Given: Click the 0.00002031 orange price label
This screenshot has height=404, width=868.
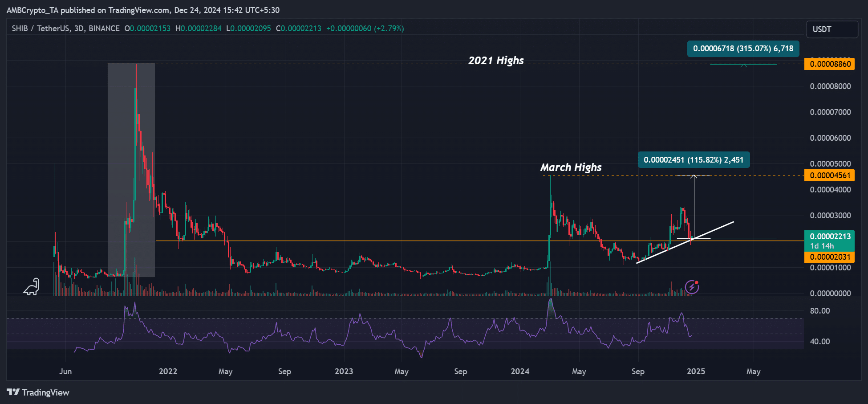Looking at the screenshot, I should point(829,257).
